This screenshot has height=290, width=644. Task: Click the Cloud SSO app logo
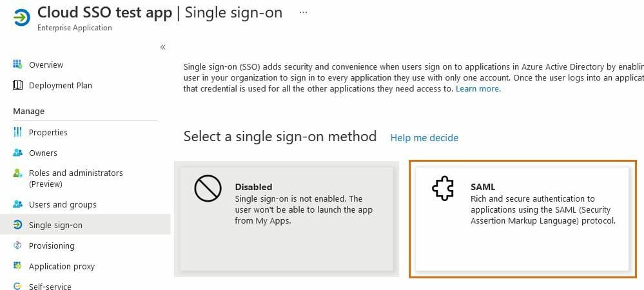tap(21, 17)
